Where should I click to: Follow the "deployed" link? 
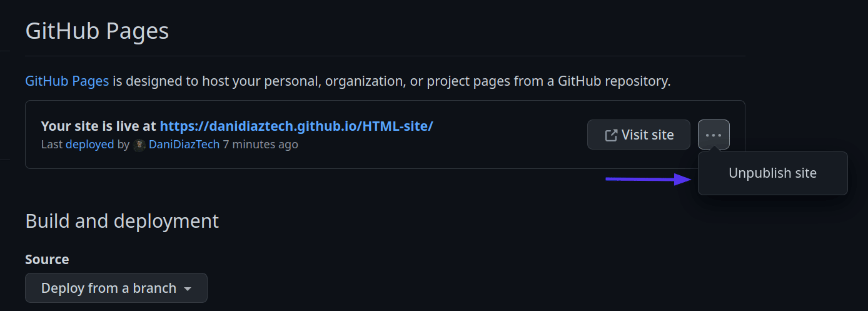[89, 145]
